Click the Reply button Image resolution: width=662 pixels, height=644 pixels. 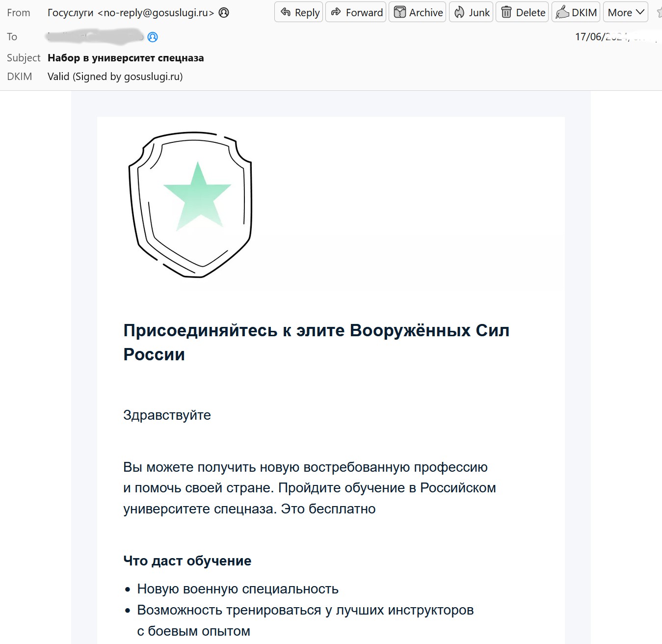click(299, 12)
